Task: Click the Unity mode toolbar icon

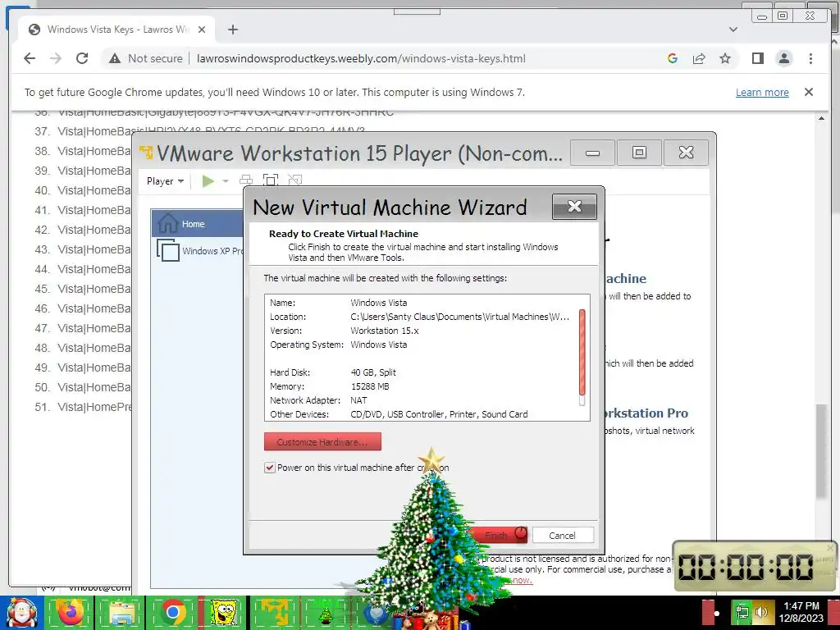Action: click(294, 180)
